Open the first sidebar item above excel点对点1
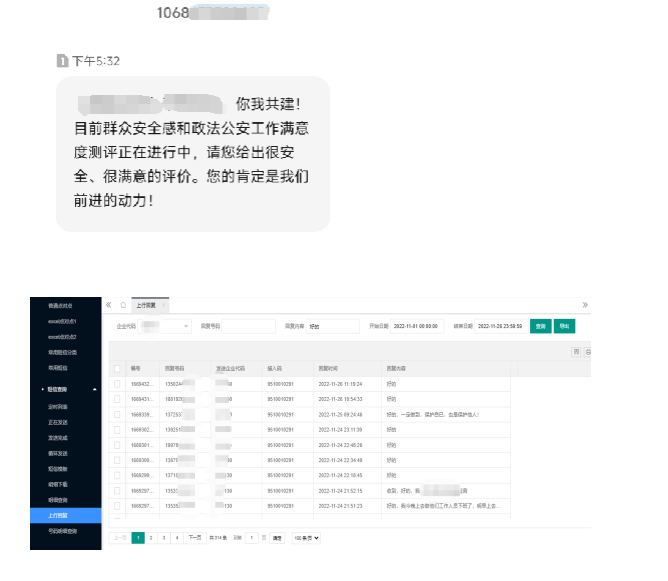Image resolution: width=668 pixels, height=581 pixels. [60, 306]
